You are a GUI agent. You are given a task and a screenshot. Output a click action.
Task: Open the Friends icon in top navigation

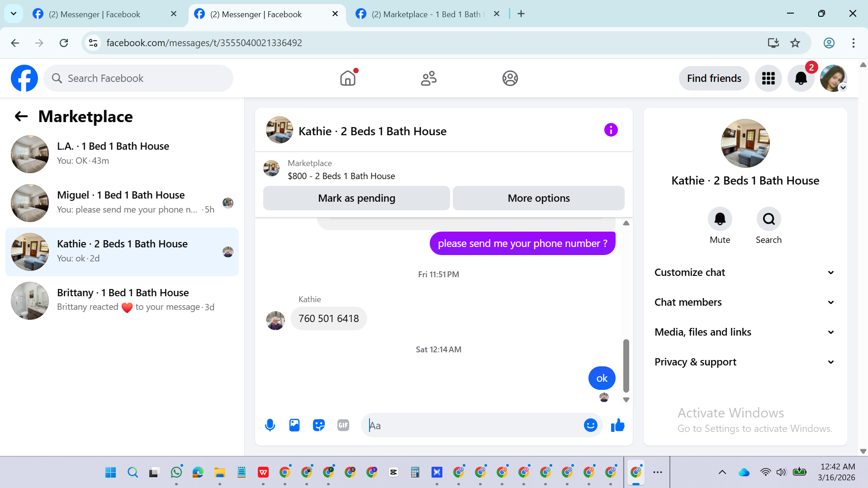(x=429, y=78)
